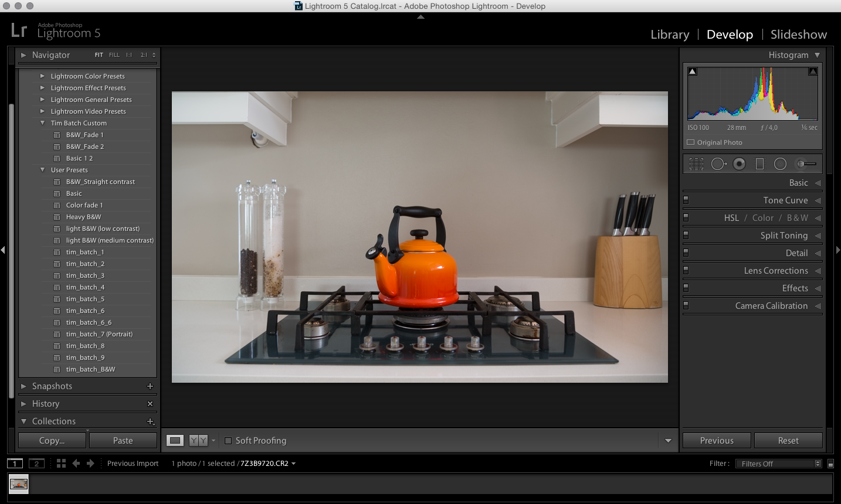Hide the top module picker panel

tap(420, 17)
